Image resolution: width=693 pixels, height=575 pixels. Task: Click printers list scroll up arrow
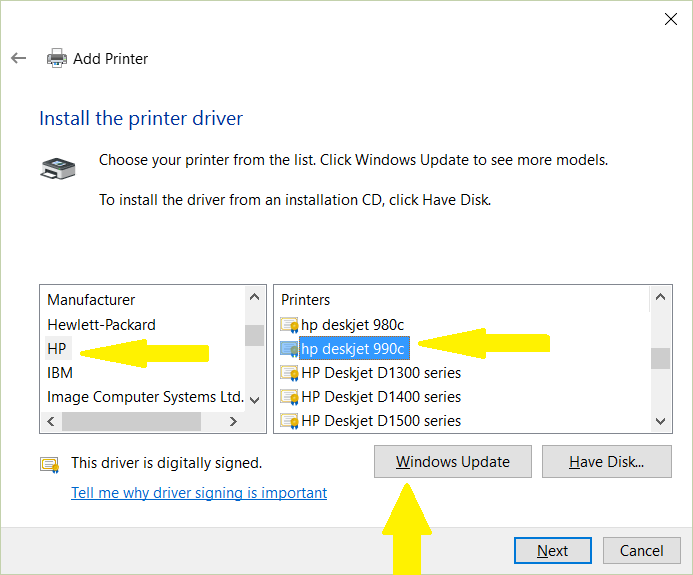point(660,297)
